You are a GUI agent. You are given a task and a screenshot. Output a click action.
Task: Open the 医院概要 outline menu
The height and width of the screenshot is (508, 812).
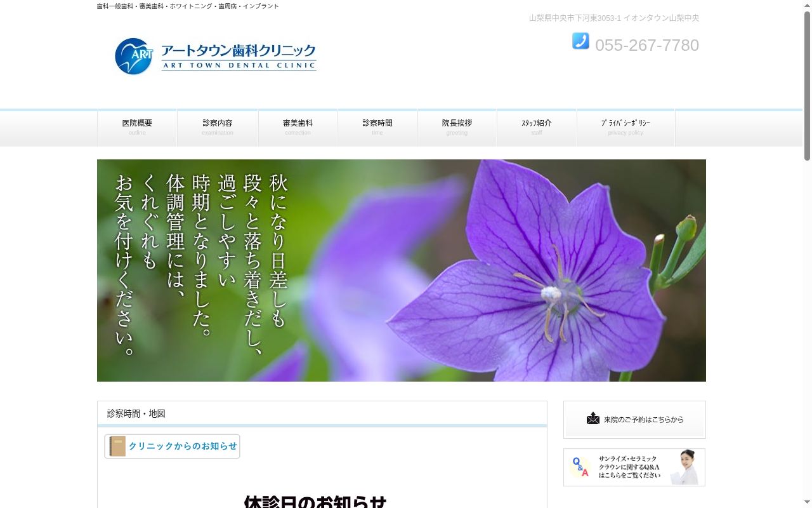137,128
